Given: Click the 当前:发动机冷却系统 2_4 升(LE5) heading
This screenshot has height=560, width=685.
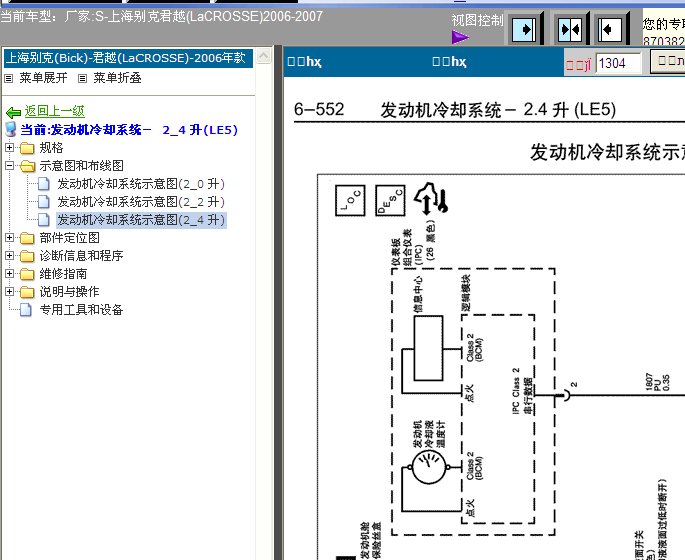Looking at the screenshot, I should [129, 130].
